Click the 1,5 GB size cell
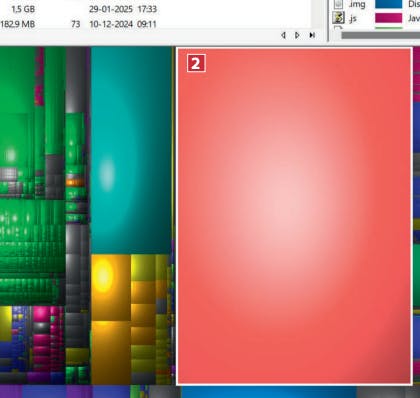 point(23,9)
